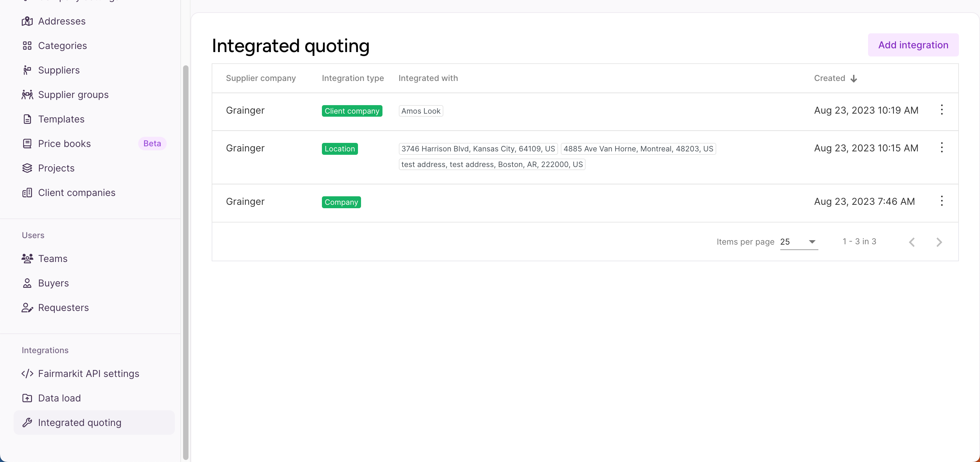The height and width of the screenshot is (462, 980).
Task: Click the Fairmarkit API code icon
Action: 27,374
